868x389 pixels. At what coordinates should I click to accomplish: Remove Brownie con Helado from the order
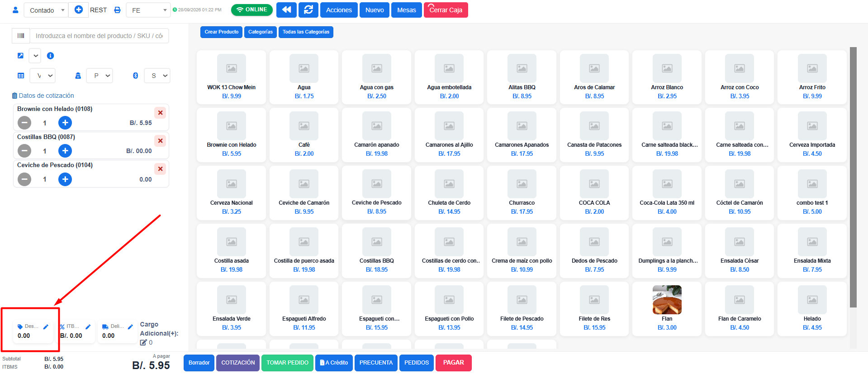160,113
